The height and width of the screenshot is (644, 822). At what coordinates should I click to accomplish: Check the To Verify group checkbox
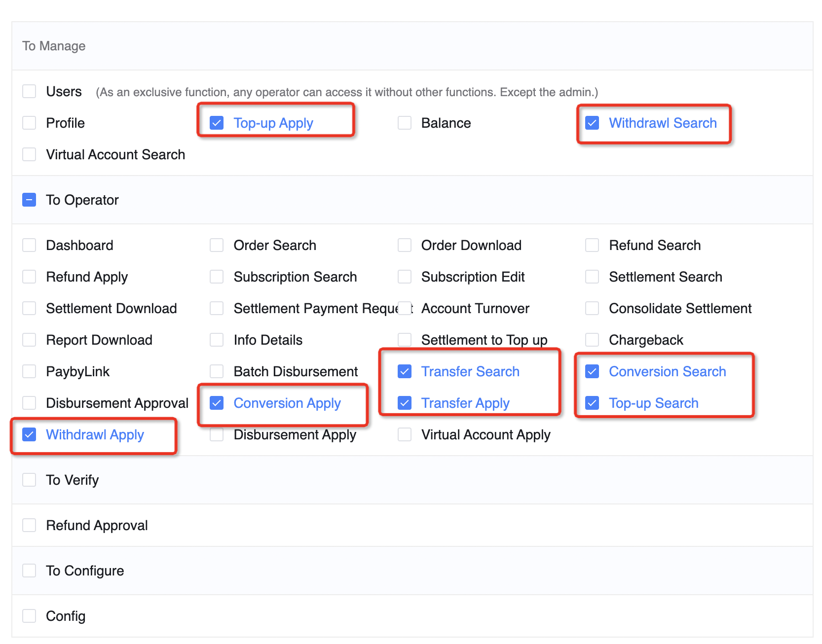click(29, 480)
